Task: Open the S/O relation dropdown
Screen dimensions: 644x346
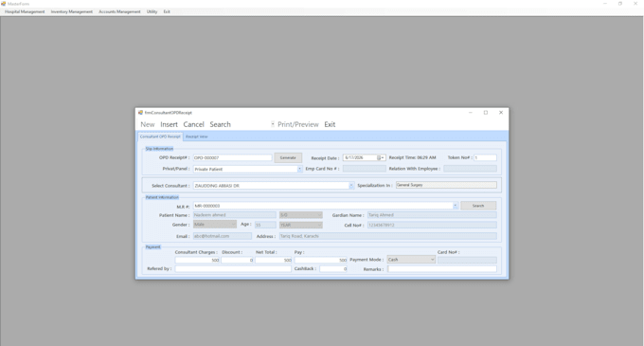Action: pos(300,215)
